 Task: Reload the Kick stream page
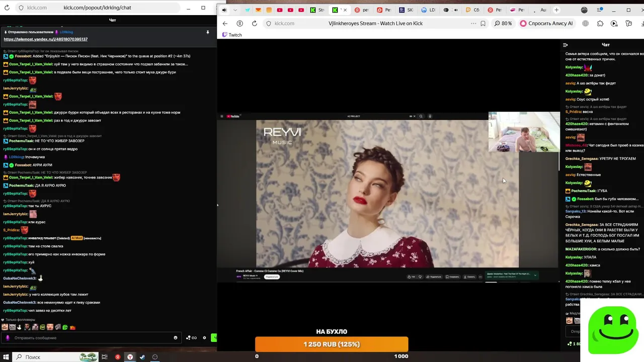(x=255, y=23)
